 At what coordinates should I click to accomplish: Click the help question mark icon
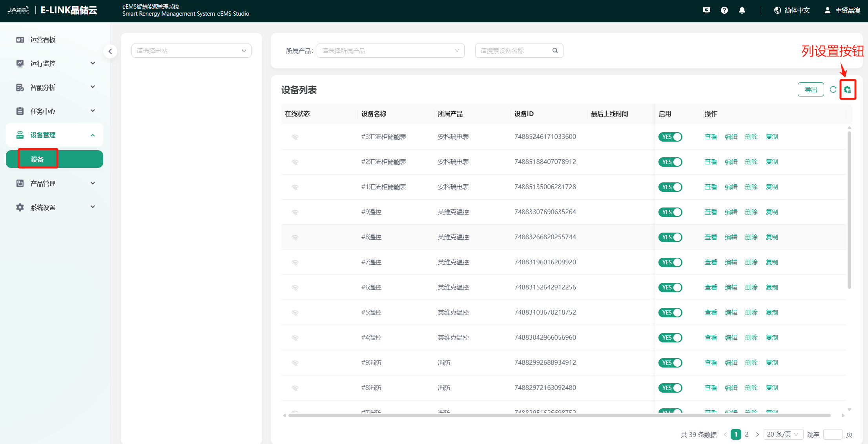[724, 11]
